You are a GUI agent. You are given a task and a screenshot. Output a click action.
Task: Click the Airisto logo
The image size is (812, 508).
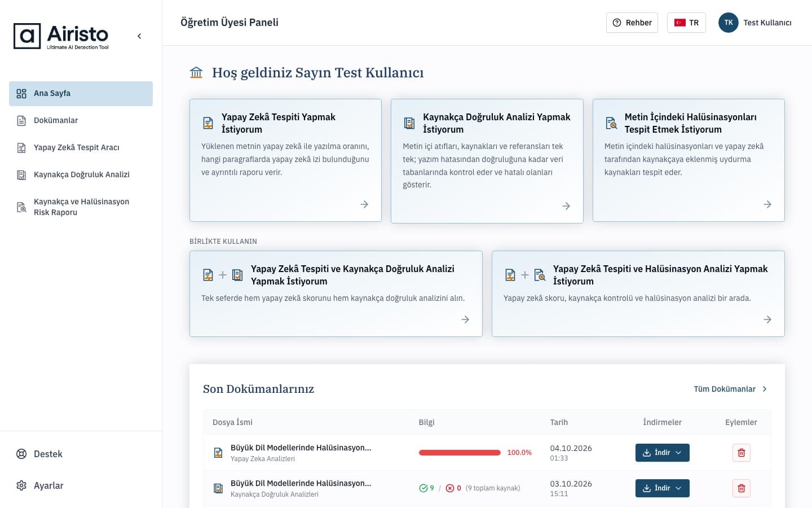(x=61, y=36)
